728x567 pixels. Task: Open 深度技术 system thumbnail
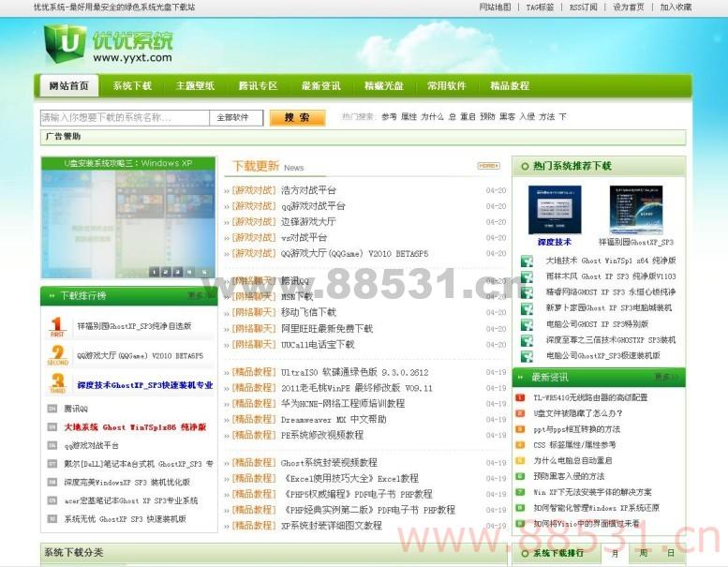coord(555,210)
